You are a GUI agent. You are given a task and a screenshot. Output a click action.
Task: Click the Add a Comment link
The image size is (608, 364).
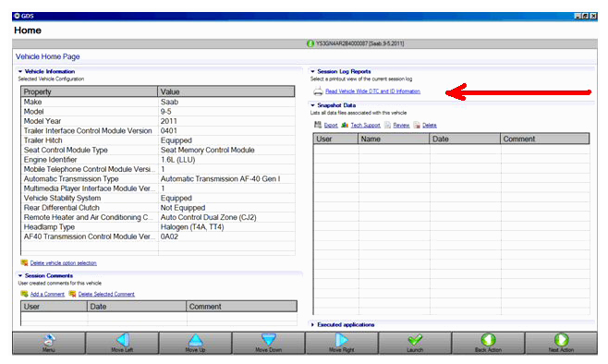(47, 294)
